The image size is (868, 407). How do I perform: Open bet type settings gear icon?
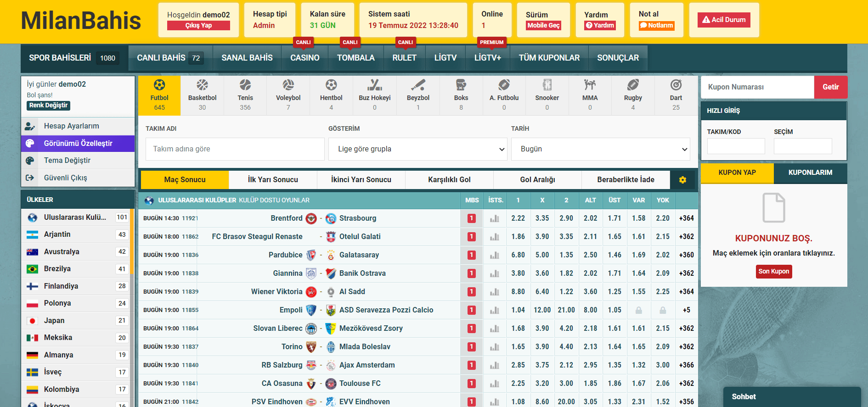pyautogui.click(x=683, y=180)
